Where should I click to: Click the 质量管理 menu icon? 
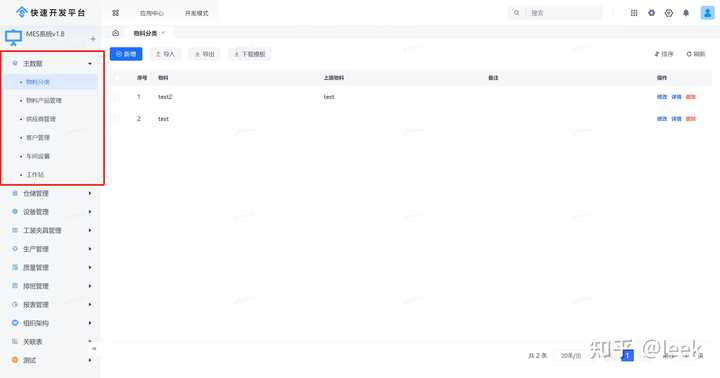[15, 267]
